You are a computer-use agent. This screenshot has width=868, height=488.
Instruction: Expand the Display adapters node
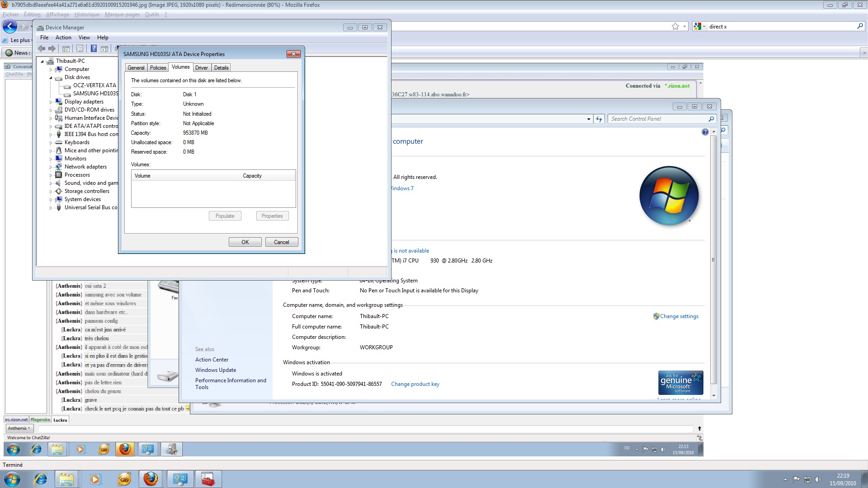[51, 102]
